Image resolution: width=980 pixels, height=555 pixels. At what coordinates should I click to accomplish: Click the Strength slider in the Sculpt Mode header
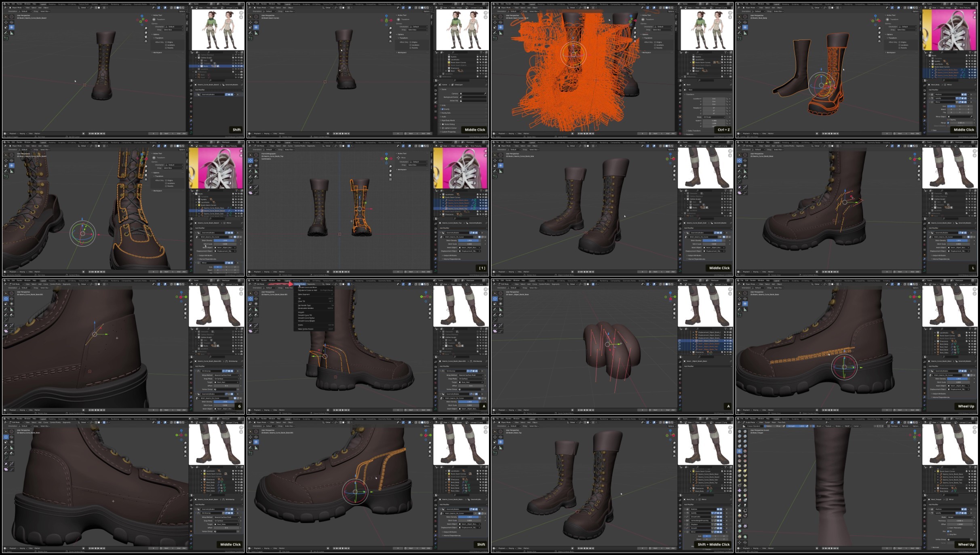796,426
